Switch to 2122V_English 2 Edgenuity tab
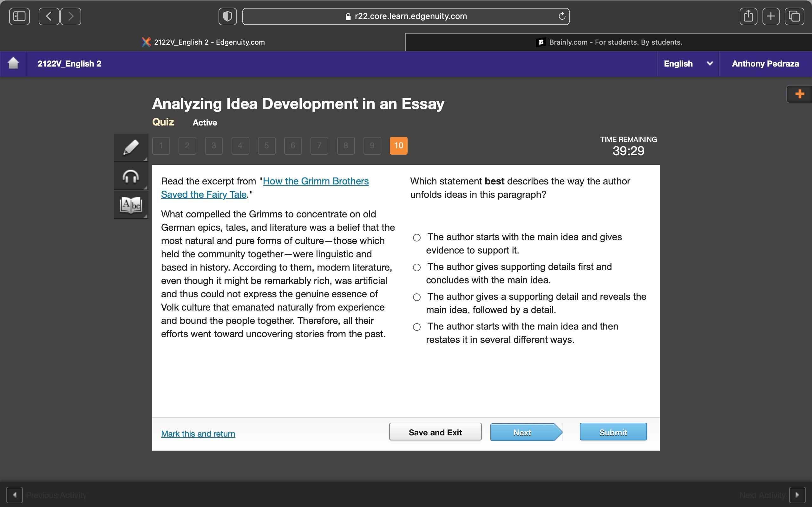The width and height of the screenshot is (812, 507). click(203, 42)
